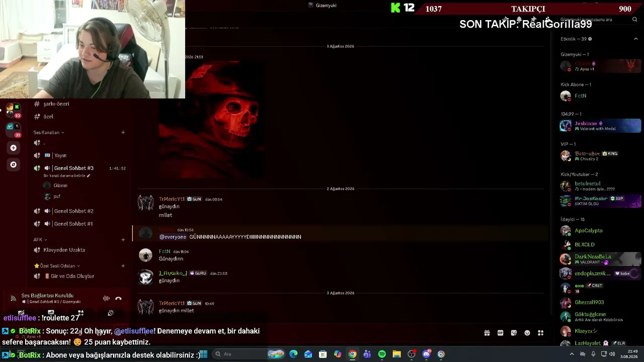The image size is (644, 362).
Task: Open the sticker picker
Action: coord(514,333)
